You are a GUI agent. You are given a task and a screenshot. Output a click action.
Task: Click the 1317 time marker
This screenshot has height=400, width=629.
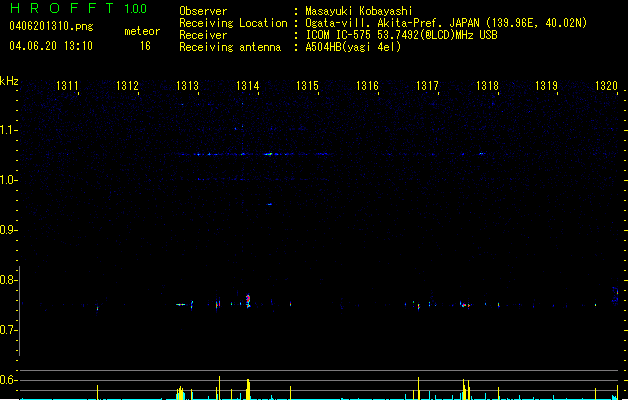[x=427, y=86]
